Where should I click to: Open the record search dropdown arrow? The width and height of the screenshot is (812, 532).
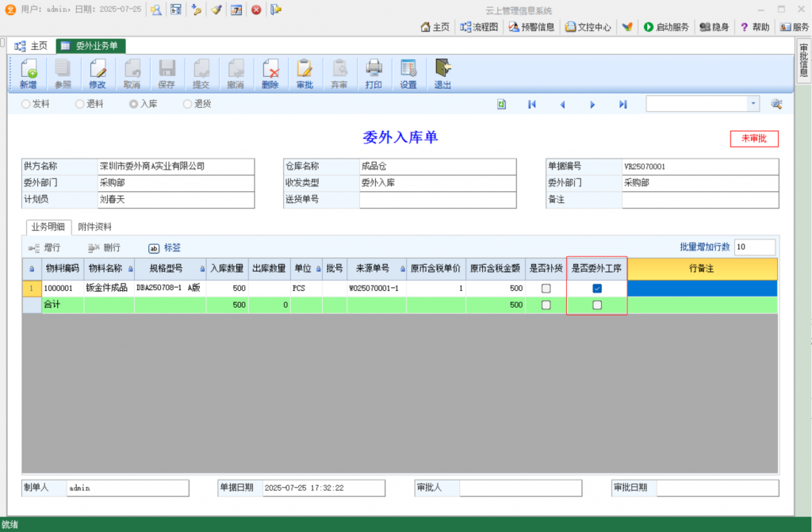(x=753, y=104)
